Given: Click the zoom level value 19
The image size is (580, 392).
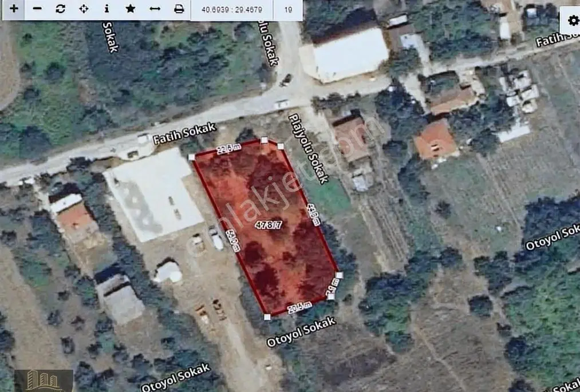Looking at the screenshot, I should 288,10.
